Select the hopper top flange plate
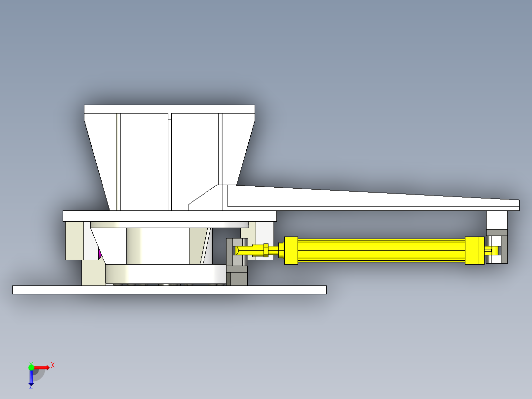 click(x=169, y=109)
